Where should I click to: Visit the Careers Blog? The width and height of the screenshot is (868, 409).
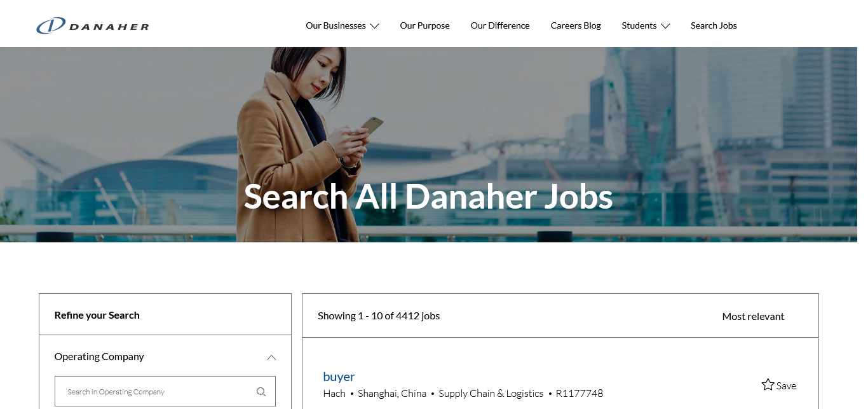pyautogui.click(x=576, y=26)
